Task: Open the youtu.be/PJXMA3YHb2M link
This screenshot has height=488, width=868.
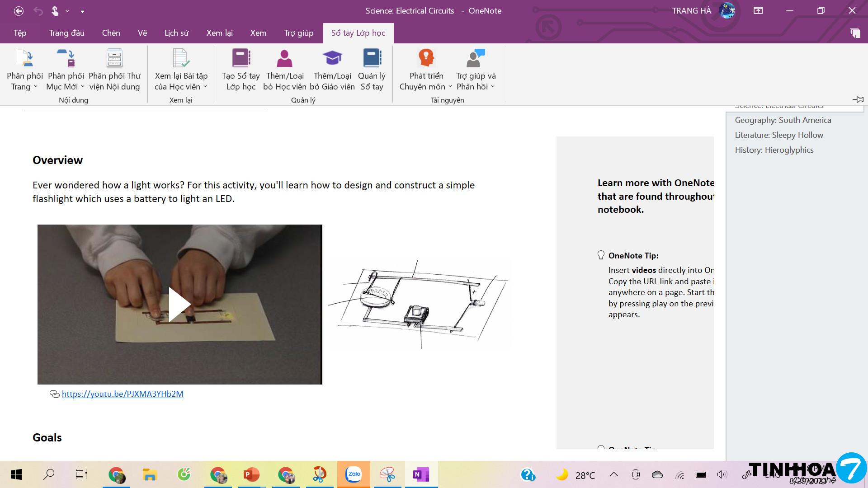Action: (123, 394)
